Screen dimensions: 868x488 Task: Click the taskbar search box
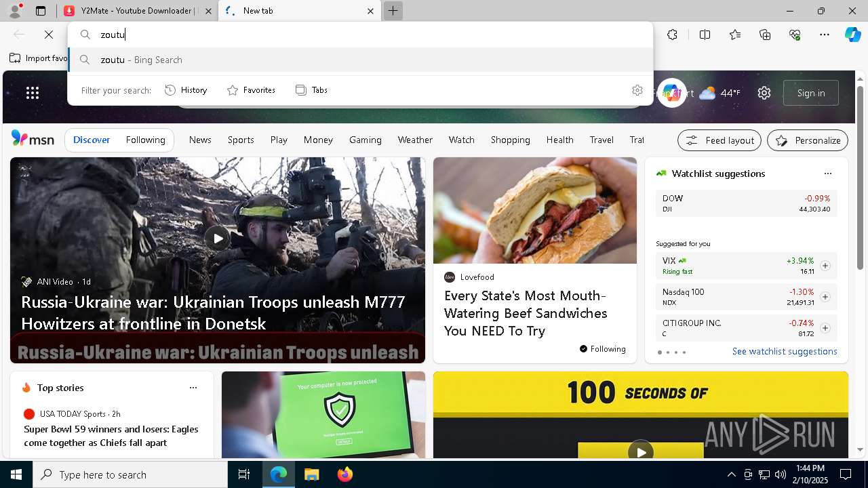pos(130,474)
